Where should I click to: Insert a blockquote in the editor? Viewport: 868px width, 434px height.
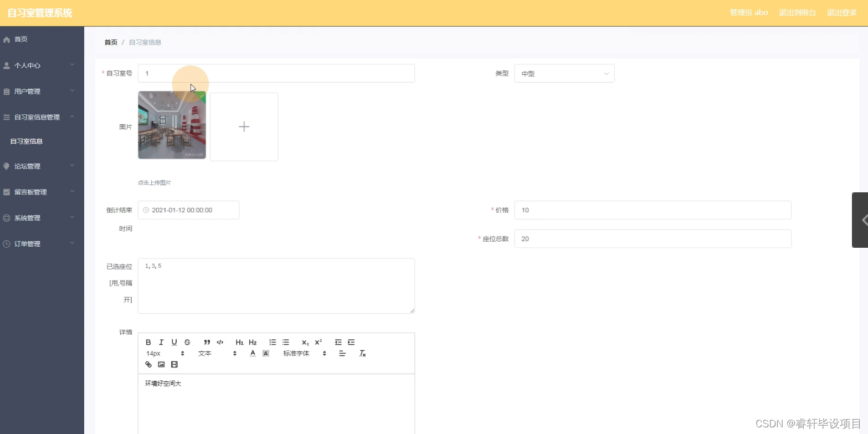[207, 342]
